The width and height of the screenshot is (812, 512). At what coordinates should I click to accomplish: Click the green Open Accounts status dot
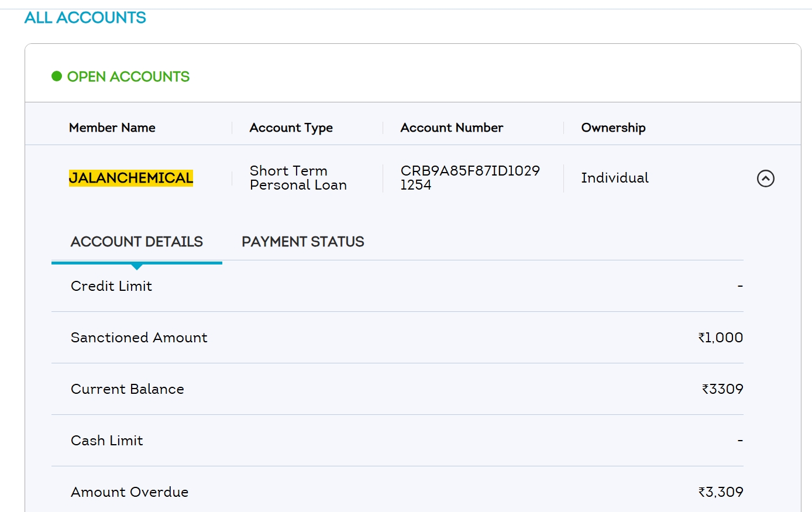tap(57, 76)
